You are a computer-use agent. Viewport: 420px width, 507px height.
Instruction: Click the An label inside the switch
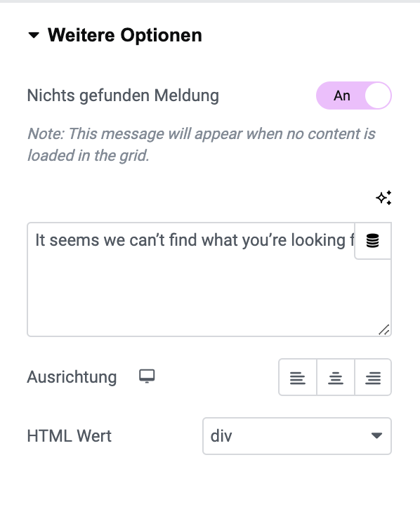[x=342, y=96]
